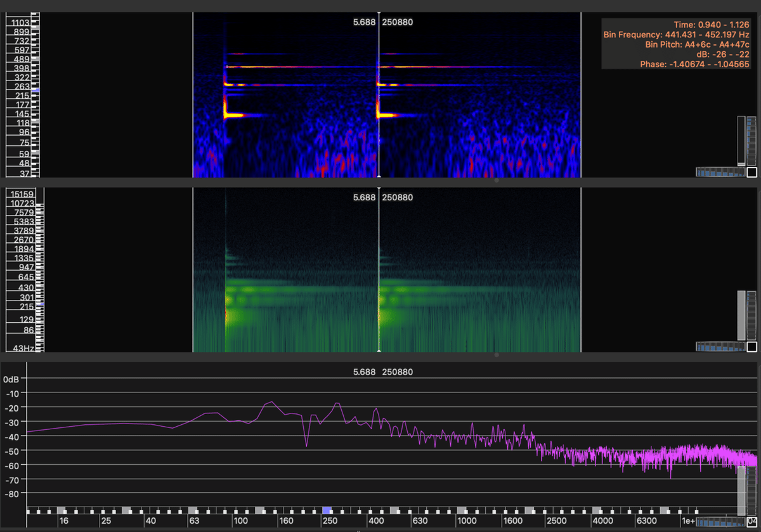Image resolution: width=761 pixels, height=532 pixels.
Task: Click the vertical range panner bar in the top spectrogram pane
Action: point(741,141)
